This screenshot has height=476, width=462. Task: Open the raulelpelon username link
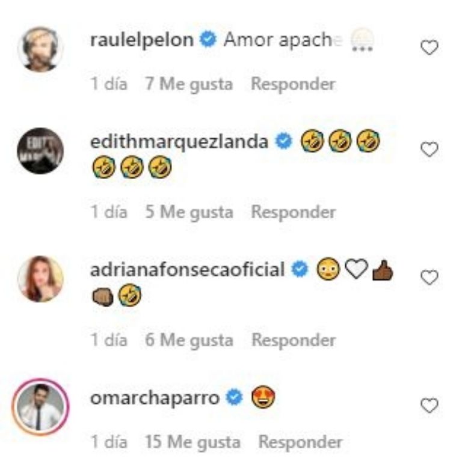(142, 40)
